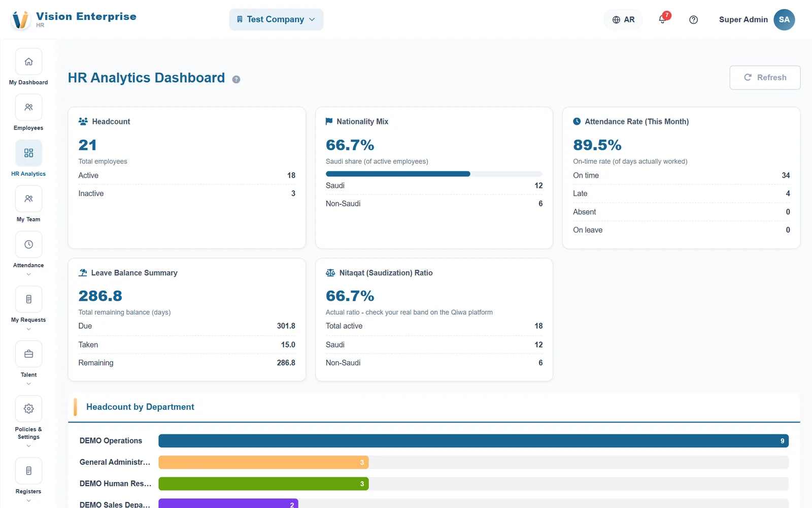Click the Late row in Attendance card
812x508 pixels.
682,194
